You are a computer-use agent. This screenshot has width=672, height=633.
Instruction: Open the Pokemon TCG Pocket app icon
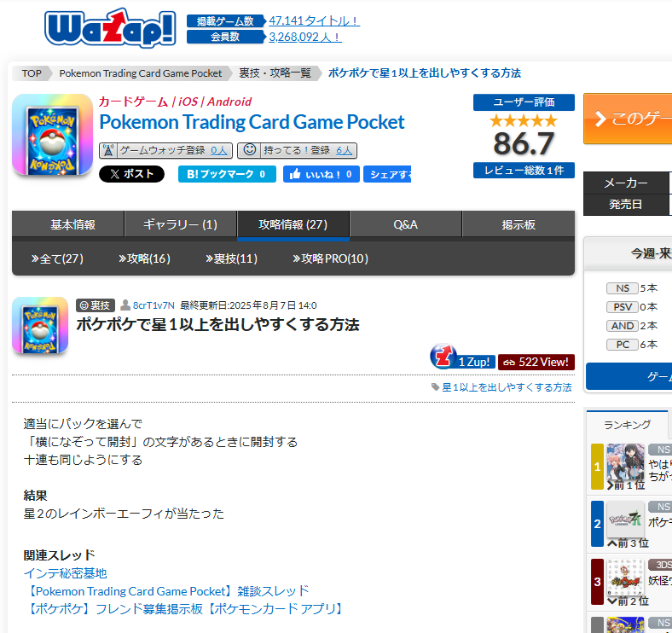(52, 135)
